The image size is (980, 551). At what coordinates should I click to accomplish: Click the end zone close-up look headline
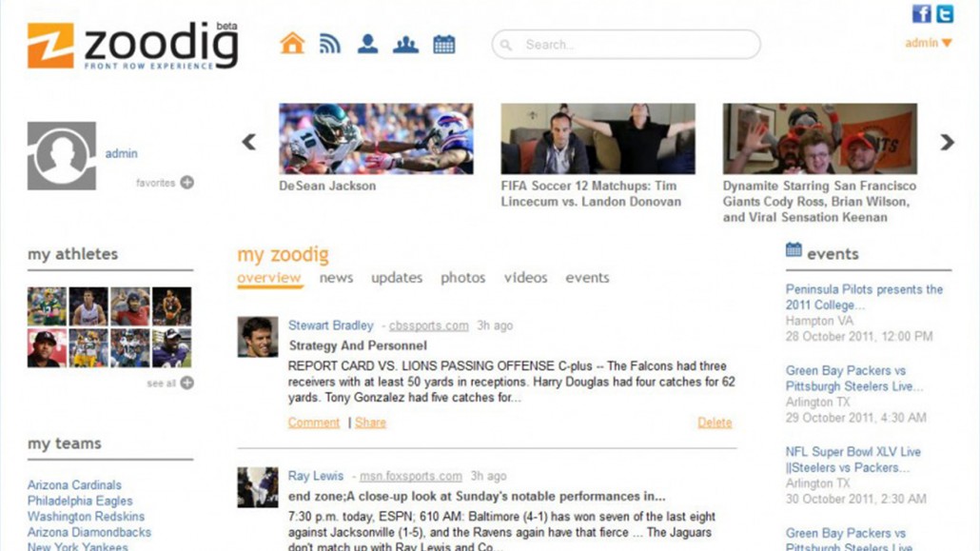(477, 497)
